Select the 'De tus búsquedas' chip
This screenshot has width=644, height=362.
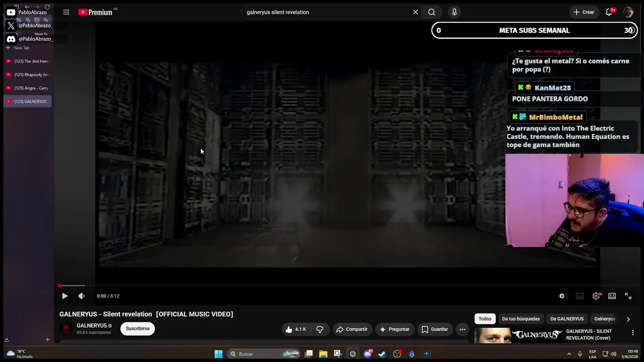pyautogui.click(x=521, y=319)
